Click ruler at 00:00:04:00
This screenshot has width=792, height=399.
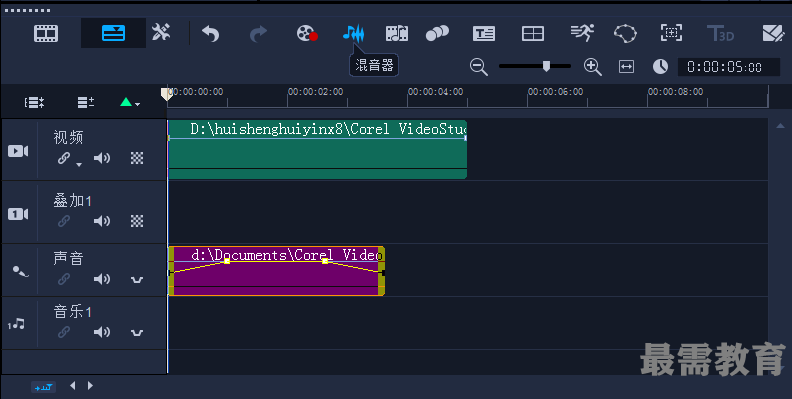435,92
